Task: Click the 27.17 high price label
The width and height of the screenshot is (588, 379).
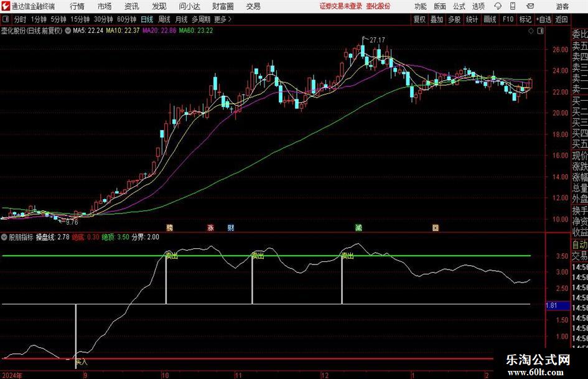Action: click(377, 40)
